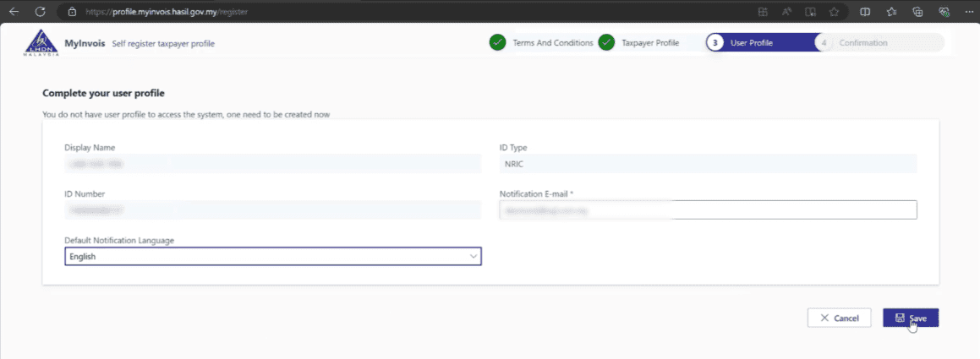Add this page to favorites star
Image resolution: width=980 pixels, height=359 pixels.
(x=834, y=11)
